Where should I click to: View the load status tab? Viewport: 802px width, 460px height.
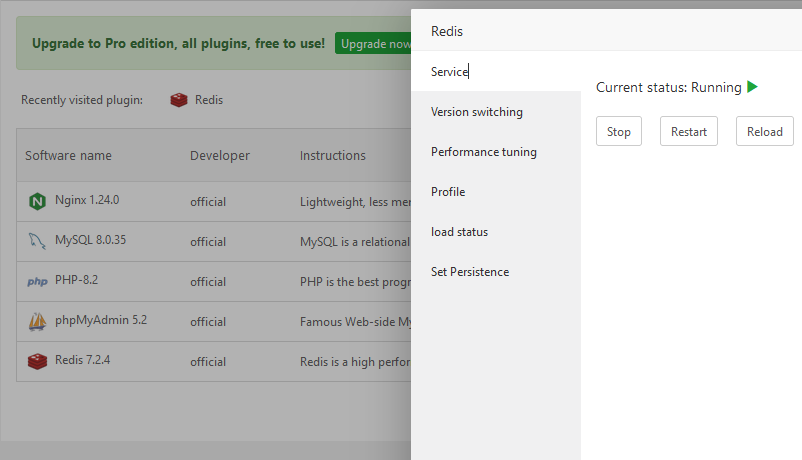tap(460, 232)
